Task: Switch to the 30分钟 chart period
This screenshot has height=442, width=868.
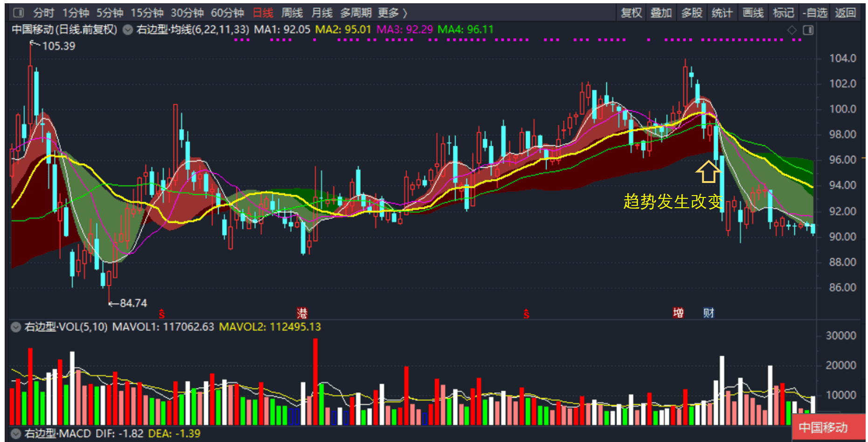Action: [187, 13]
